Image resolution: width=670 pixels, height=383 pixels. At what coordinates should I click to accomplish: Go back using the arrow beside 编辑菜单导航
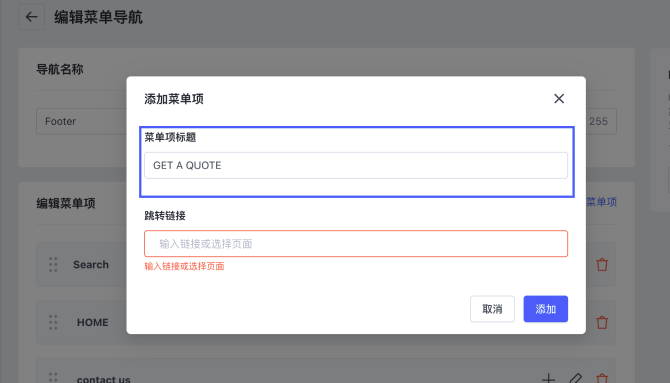click(x=31, y=17)
